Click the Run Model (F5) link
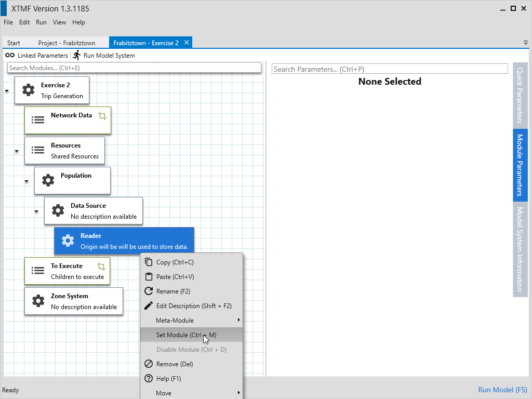 click(502, 390)
